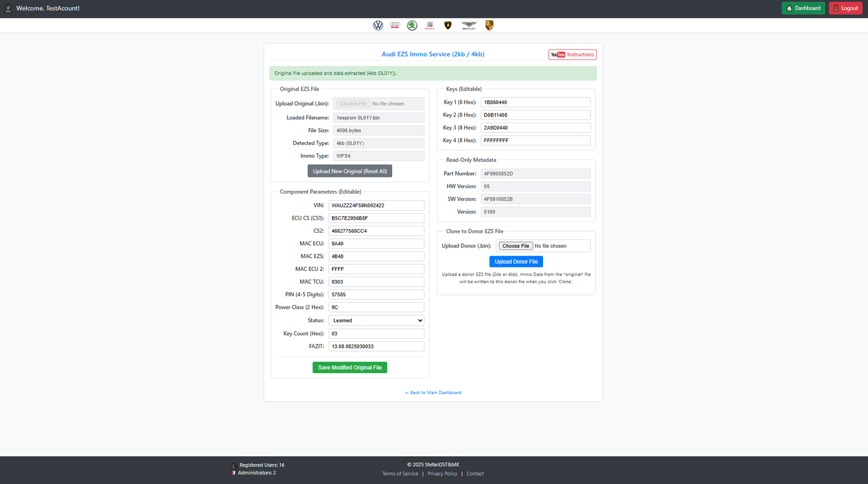The image size is (868, 484).
Task: Select the Volkswagen brand logo
Action: tap(378, 26)
